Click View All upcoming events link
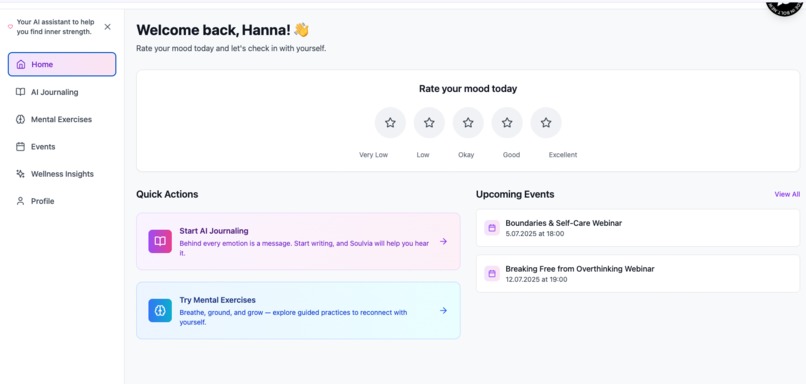 click(787, 194)
